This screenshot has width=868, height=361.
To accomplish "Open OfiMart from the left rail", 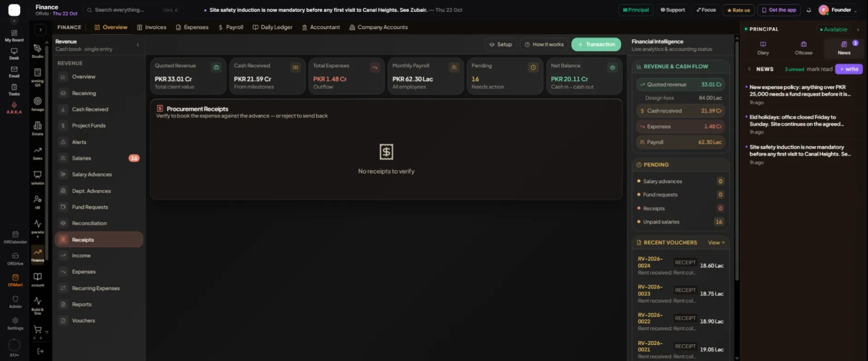I will point(15,280).
